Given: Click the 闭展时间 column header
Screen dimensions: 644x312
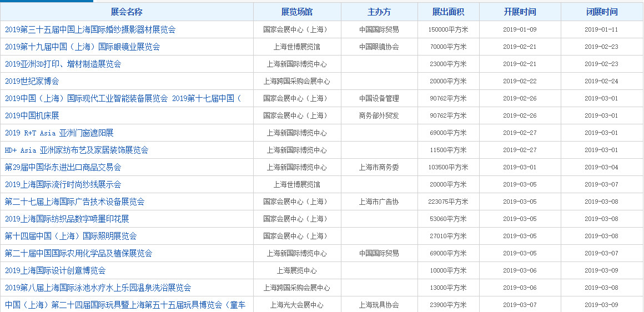Looking at the screenshot, I should click(x=602, y=12).
